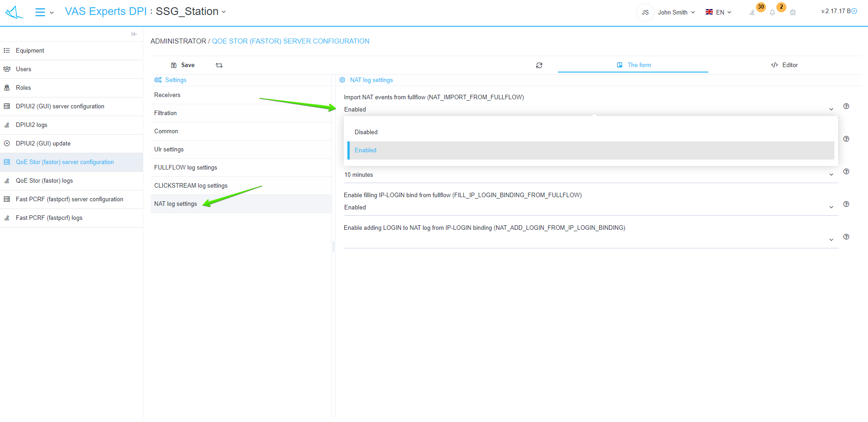The image size is (868, 422).
Task: Click the notifications bell icon
Action: (772, 13)
